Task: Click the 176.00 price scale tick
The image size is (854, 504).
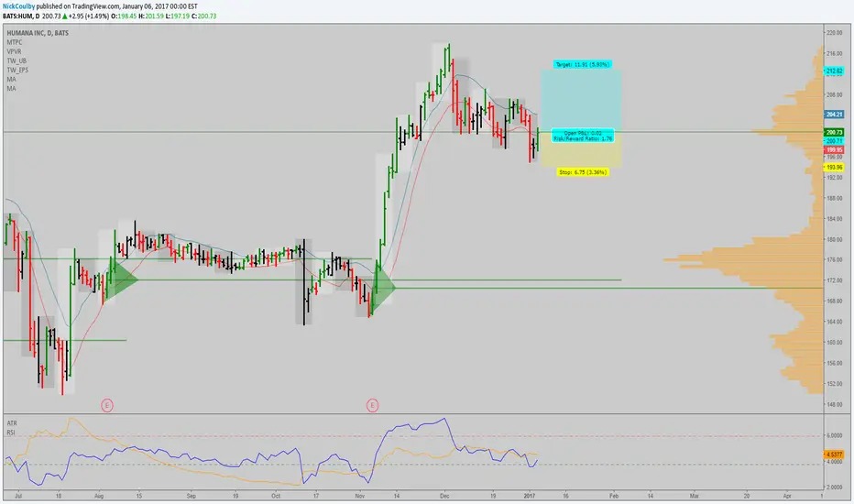Action: 835,260
